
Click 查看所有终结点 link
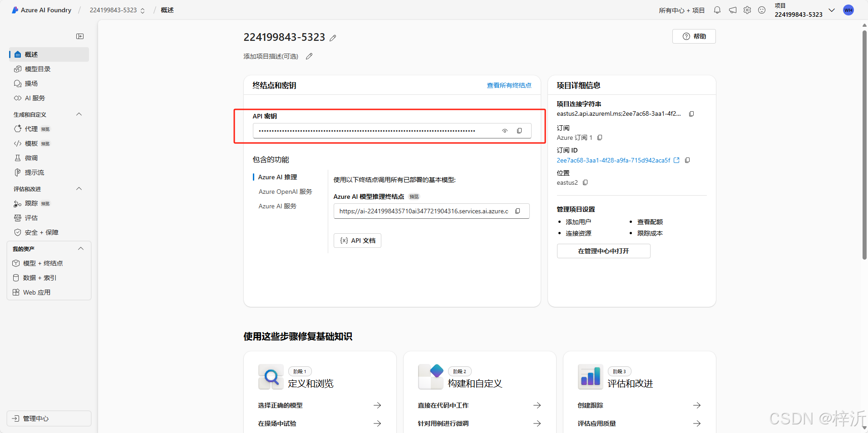[x=509, y=85]
